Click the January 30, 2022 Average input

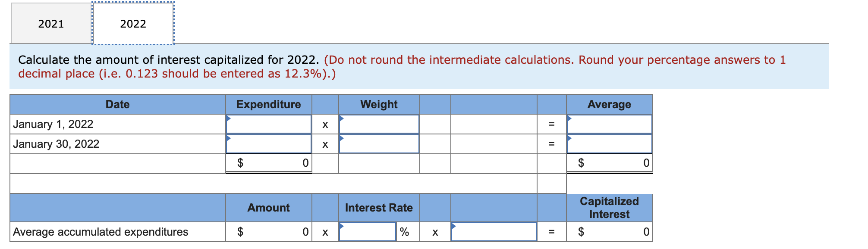click(610, 144)
